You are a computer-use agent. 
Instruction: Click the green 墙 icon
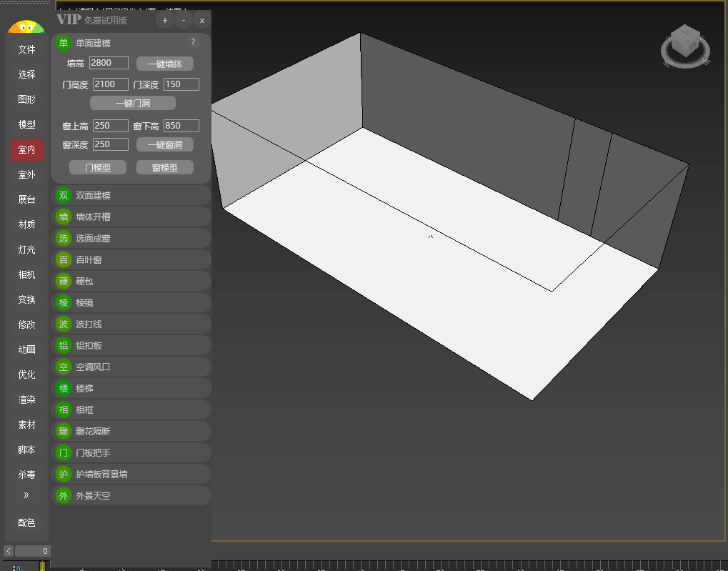click(63, 217)
